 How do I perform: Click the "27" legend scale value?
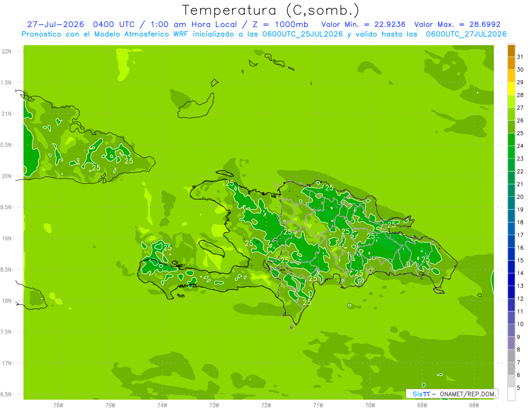[520, 108]
